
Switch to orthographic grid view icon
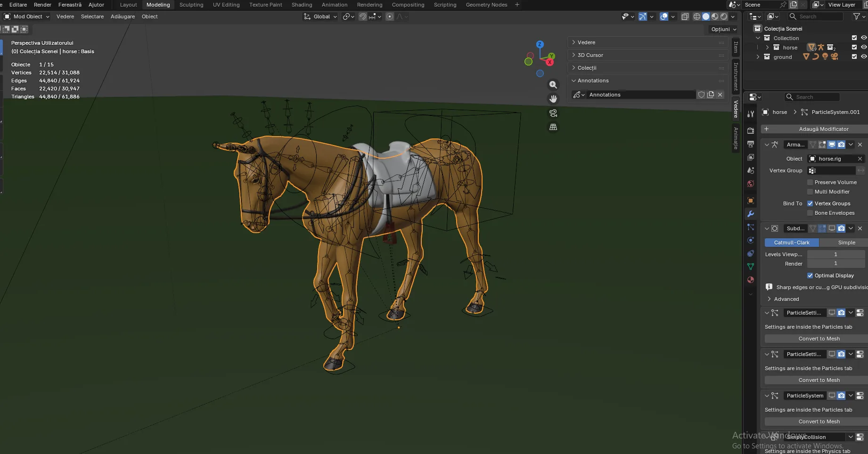(x=553, y=127)
